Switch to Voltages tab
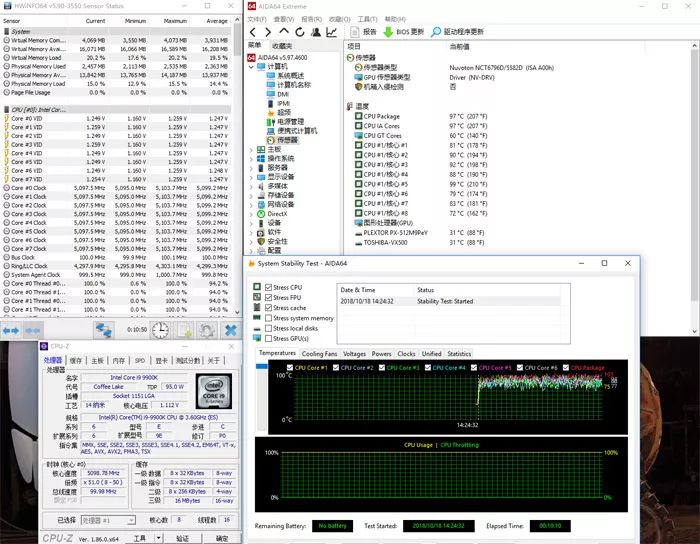Screen dimensions: 700x544 [x=354, y=354]
